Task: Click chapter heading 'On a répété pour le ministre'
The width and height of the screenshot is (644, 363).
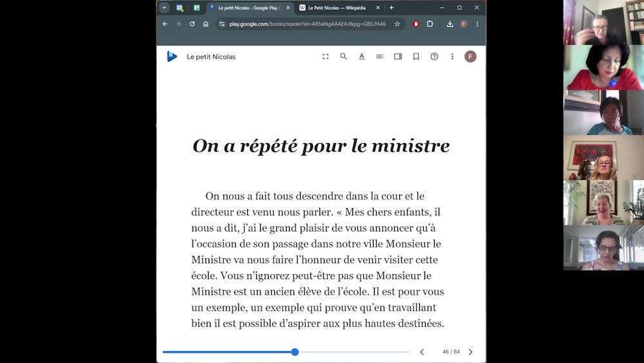Action: pos(321,146)
